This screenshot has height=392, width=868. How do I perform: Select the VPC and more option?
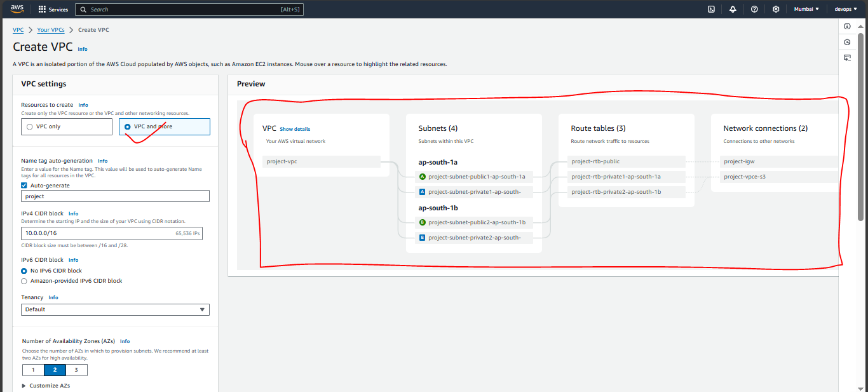[164, 126]
